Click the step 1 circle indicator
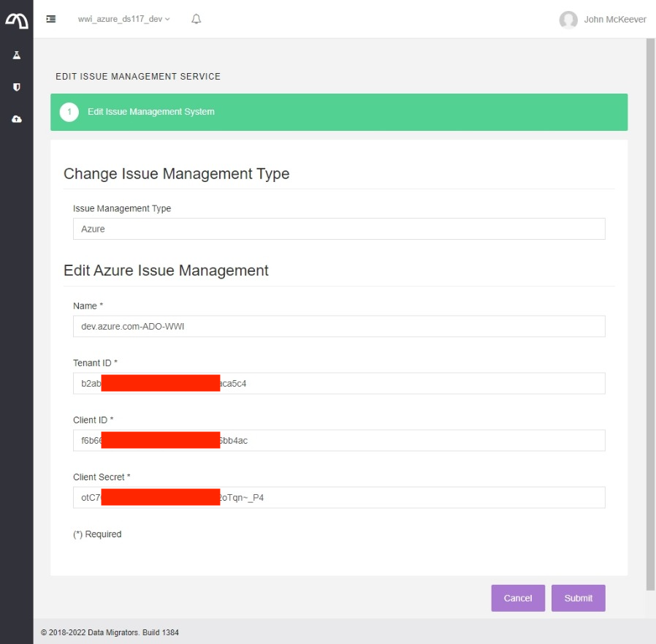The height and width of the screenshot is (644, 656). click(x=69, y=112)
